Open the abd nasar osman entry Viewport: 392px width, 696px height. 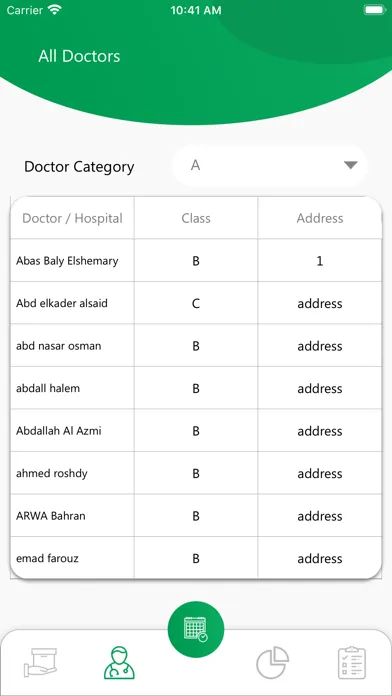[196, 346]
